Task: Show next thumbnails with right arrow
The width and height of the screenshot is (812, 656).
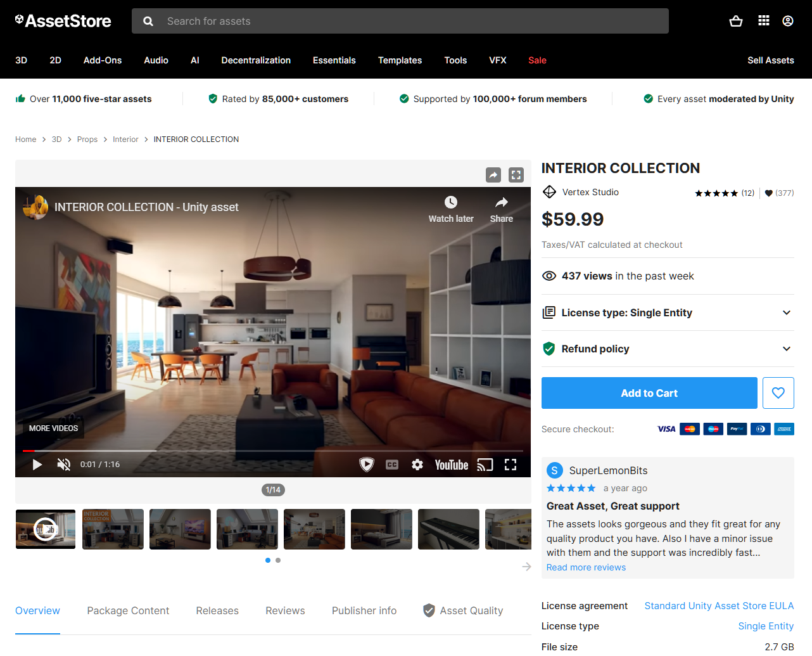Action: click(x=526, y=567)
